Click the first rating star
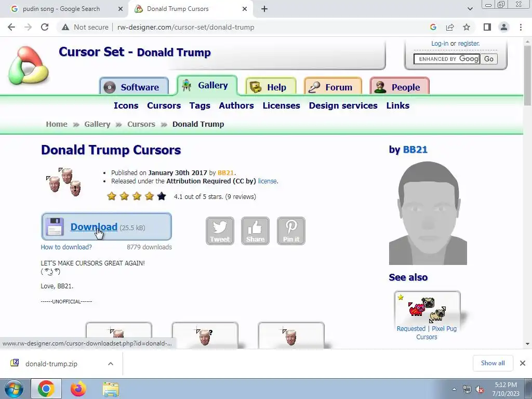532x399 pixels. 112,196
